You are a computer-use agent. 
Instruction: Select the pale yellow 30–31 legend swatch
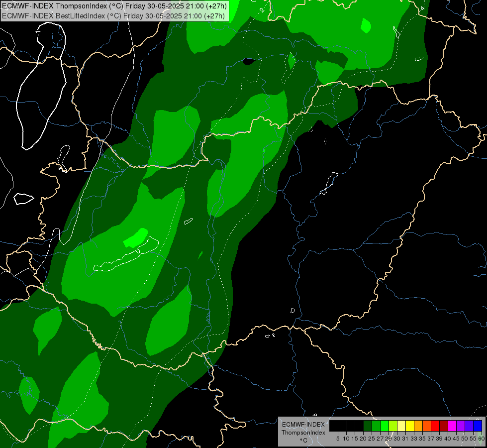click(x=401, y=426)
